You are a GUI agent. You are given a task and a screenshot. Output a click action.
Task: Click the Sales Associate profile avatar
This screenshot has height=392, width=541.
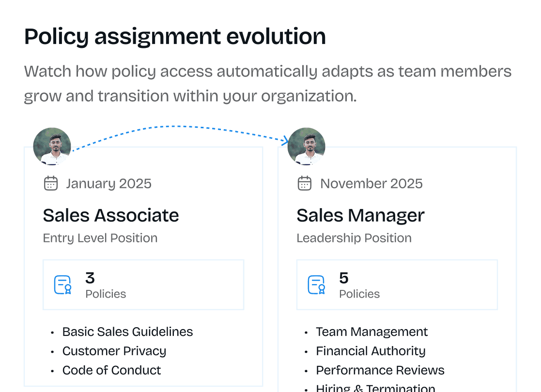pos(52,147)
